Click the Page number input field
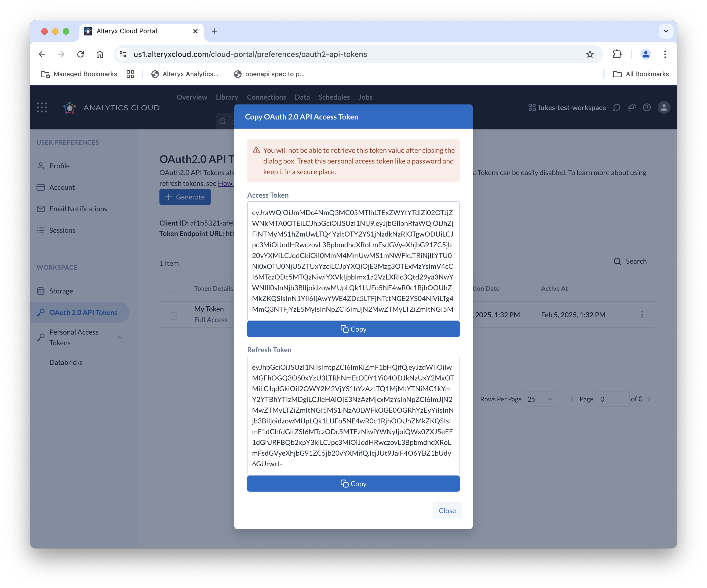Screen dimensions: 707x588 pyautogui.click(x=613, y=399)
